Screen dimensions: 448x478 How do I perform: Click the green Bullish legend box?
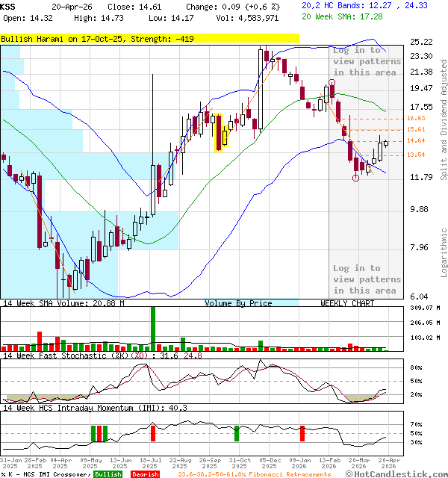108,474
